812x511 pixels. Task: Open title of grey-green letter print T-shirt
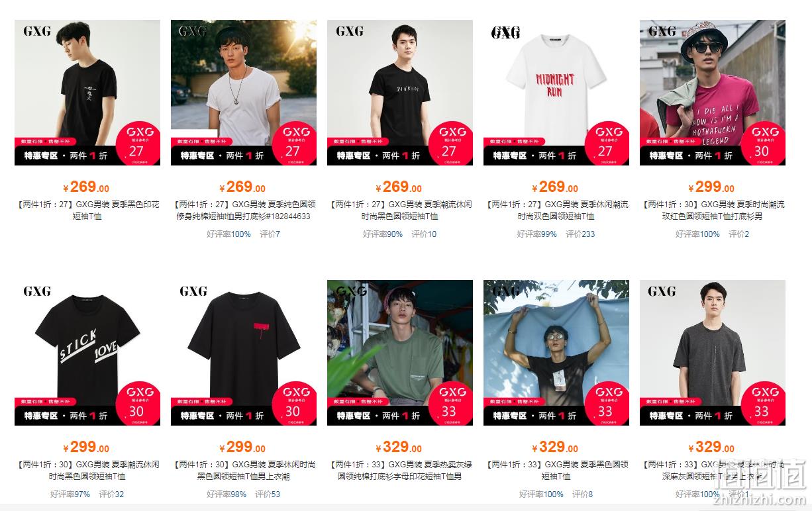click(x=400, y=471)
